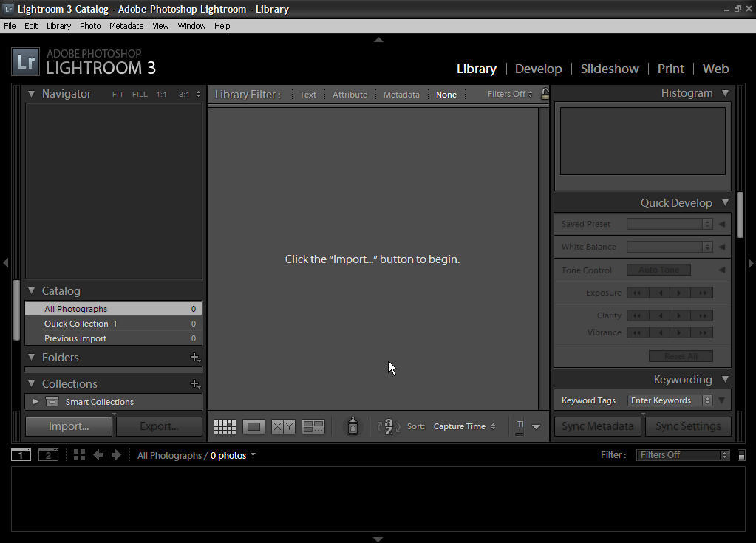Click Sync Settings button
The image size is (756, 543).
688,426
